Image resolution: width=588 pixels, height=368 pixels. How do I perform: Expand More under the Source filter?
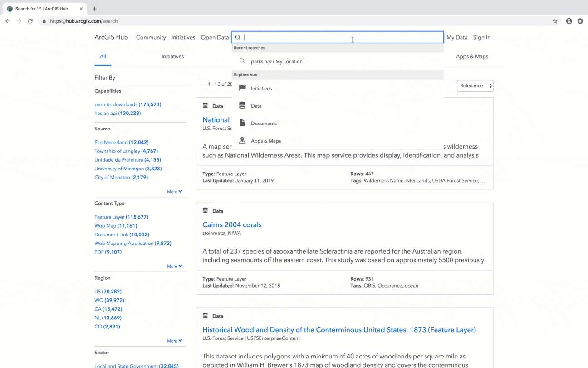tap(175, 191)
